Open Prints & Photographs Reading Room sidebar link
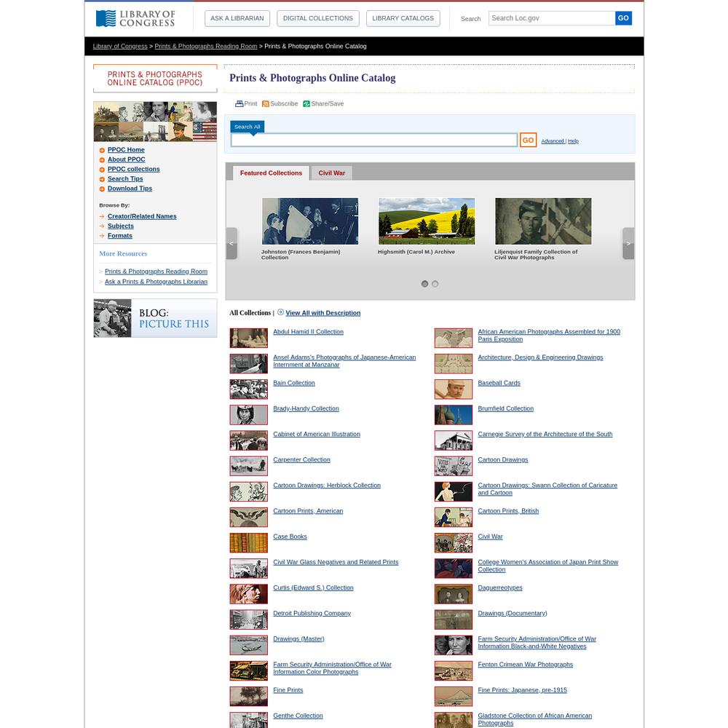Viewport: 728px width, 728px height. coord(156,272)
